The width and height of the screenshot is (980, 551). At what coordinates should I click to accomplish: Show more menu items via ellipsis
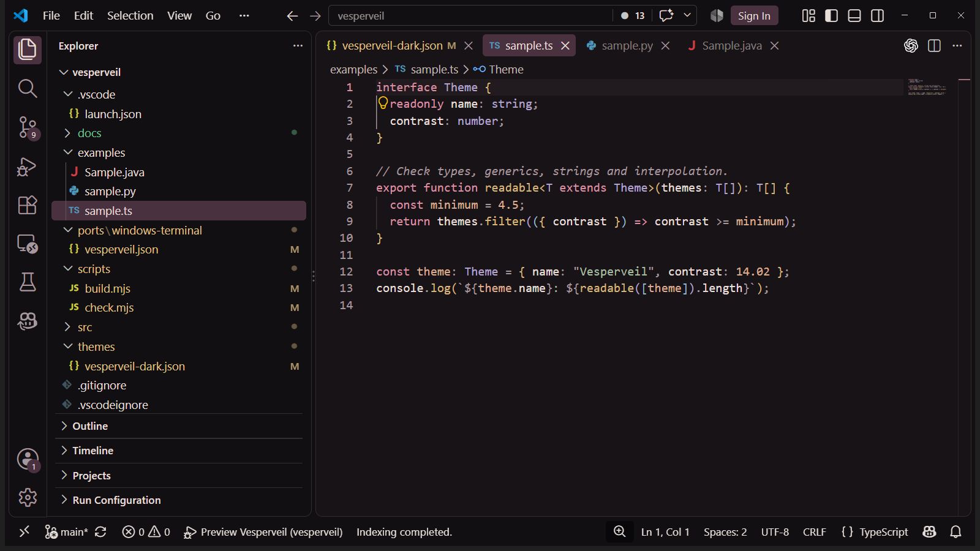244,16
